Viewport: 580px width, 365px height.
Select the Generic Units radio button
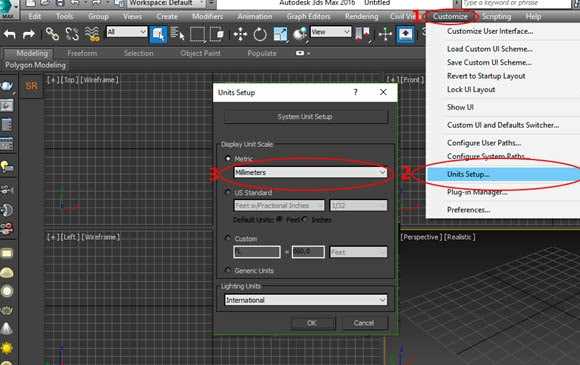[x=228, y=270]
